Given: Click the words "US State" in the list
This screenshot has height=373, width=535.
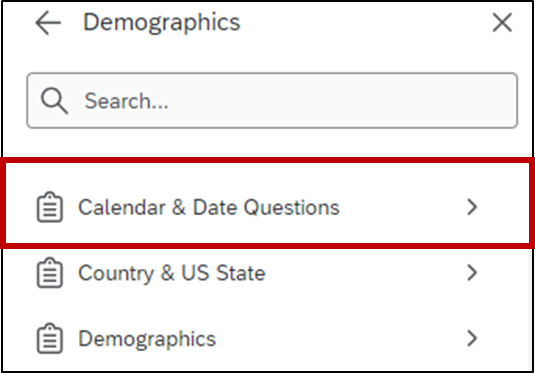Looking at the screenshot, I should pyautogui.click(x=223, y=273).
